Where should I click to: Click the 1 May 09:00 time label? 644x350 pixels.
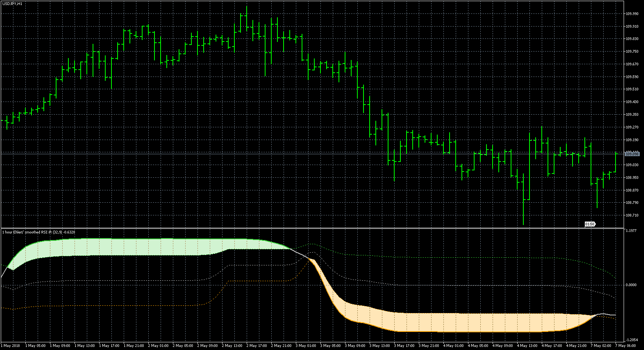click(60, 346)
